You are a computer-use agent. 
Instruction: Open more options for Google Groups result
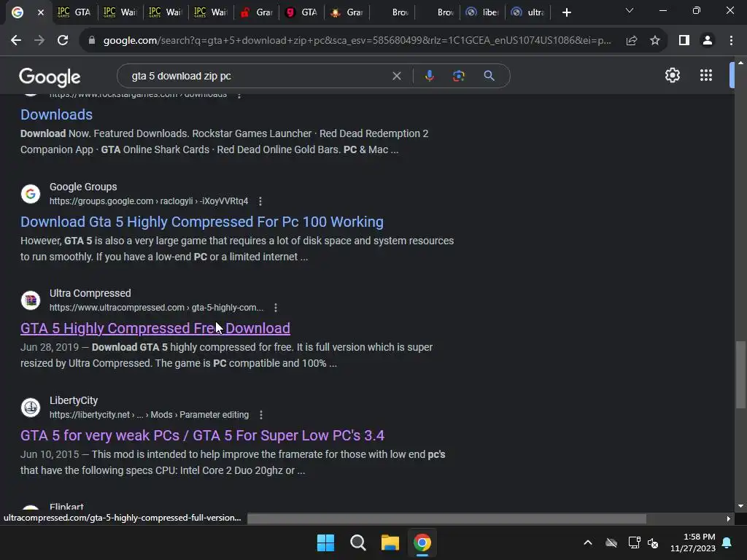[260, 201]
